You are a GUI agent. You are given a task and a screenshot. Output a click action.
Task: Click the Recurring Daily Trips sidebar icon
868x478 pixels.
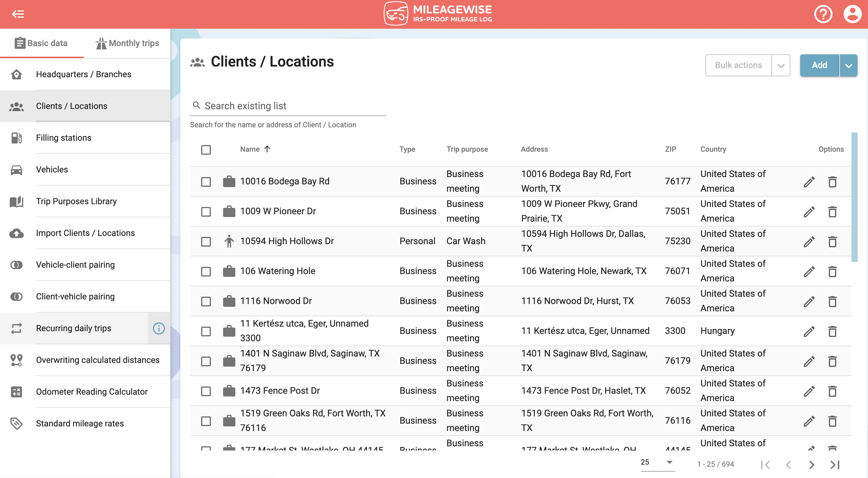coord(16,328)
